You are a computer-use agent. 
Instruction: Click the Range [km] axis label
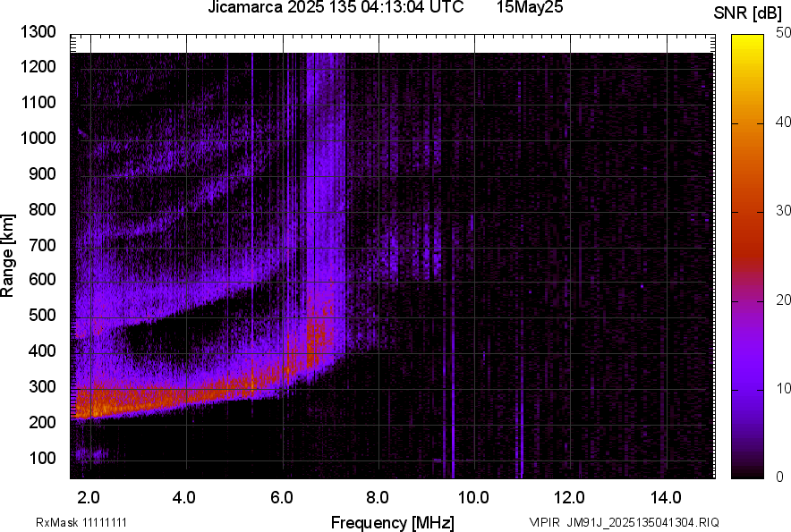point(9,255)
